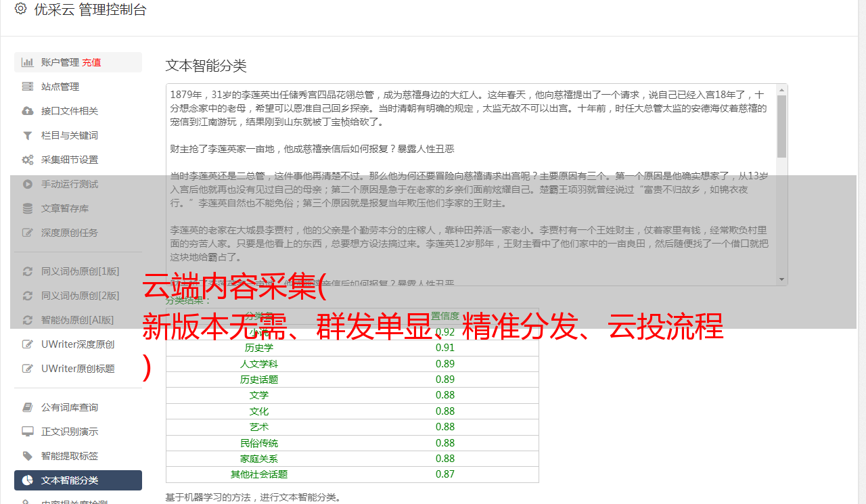Click the bar chart icon for 账户管理
This screenshot has height=504, width=866.
point(28,62)
